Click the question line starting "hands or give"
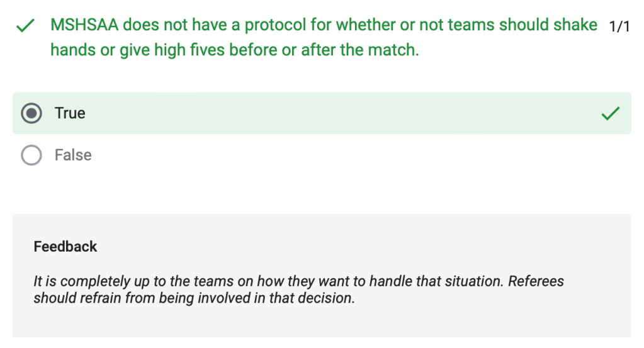The image size is (644, 348). [234, 50]
